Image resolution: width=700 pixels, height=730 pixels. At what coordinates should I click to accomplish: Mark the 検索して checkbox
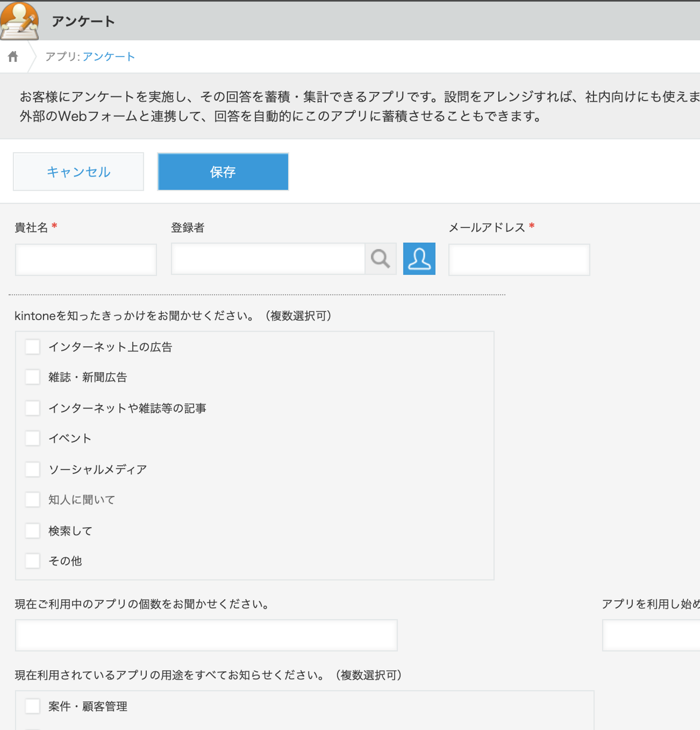point(33,531)
